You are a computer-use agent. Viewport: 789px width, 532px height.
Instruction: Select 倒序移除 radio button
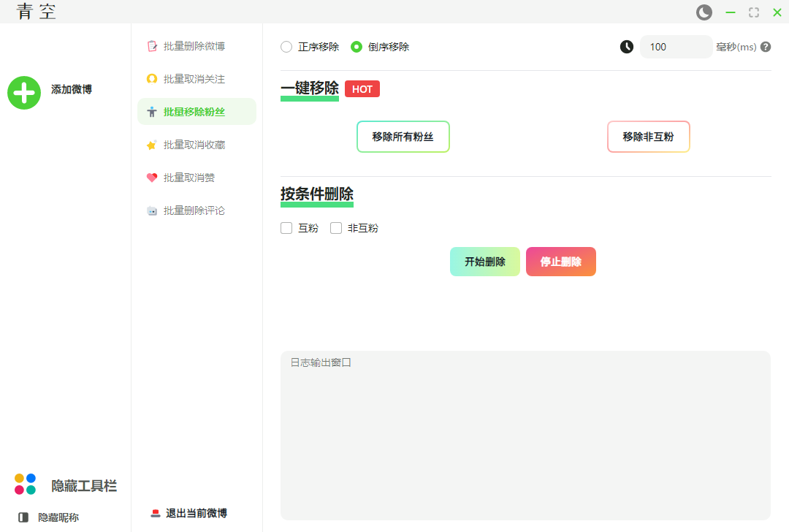357,47
